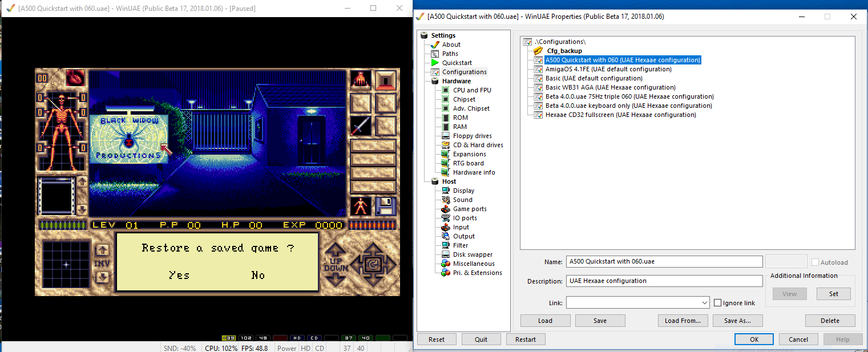The width and height of the screenshot is (868, 352).
Task: Click No in the restore game prompt
Action: [258, 275]
